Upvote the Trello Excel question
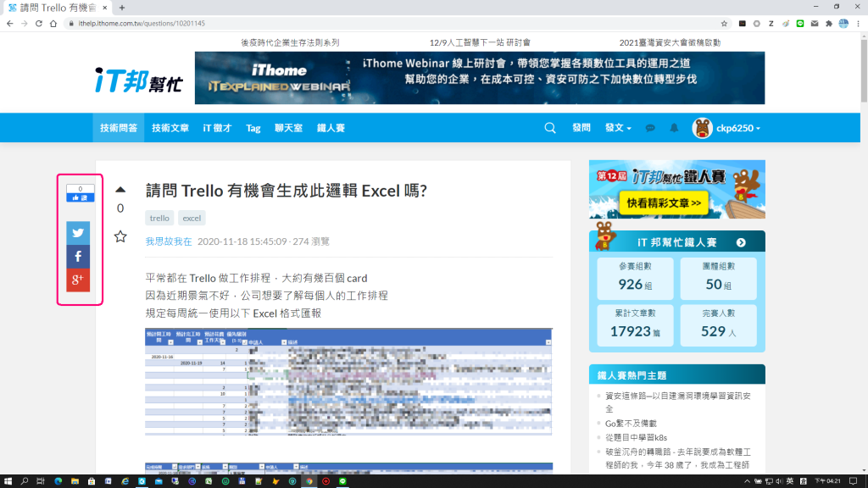Image resolution: width=868 pixels, height=488 pixels. 120,190
